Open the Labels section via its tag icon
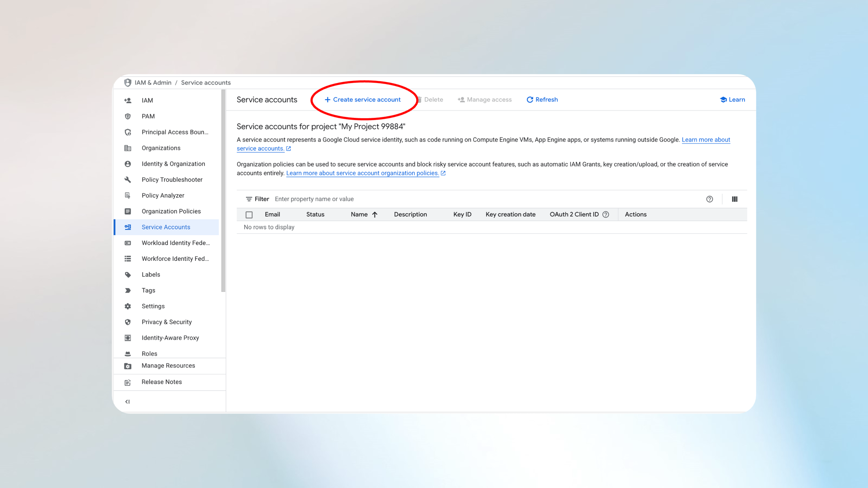Image resolution: width=868 pixels, height=488 pixels. click(x=128, y=274)
